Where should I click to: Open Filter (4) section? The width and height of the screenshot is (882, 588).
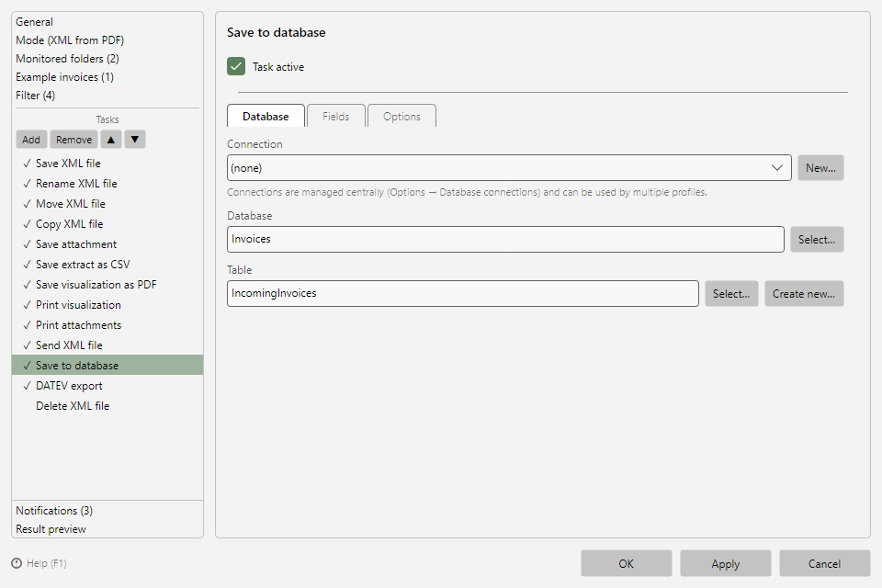(x=36, y=96)
